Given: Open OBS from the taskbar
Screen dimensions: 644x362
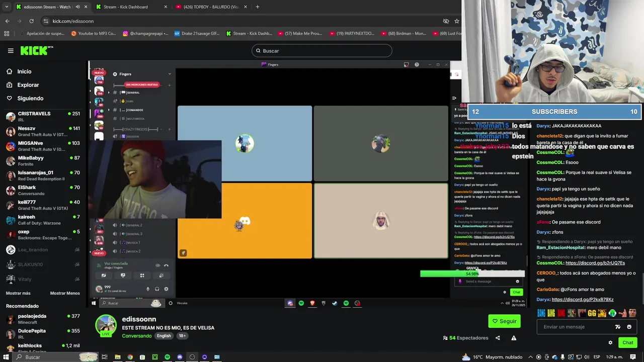Looking at the screenshot, I should [192, 357].
